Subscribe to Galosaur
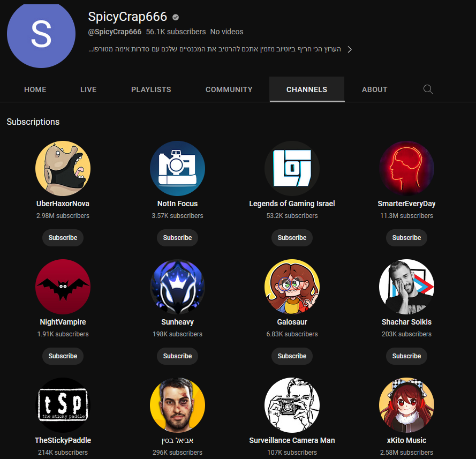The height and width of the screenshot is (459, 476). click(292, 356)
